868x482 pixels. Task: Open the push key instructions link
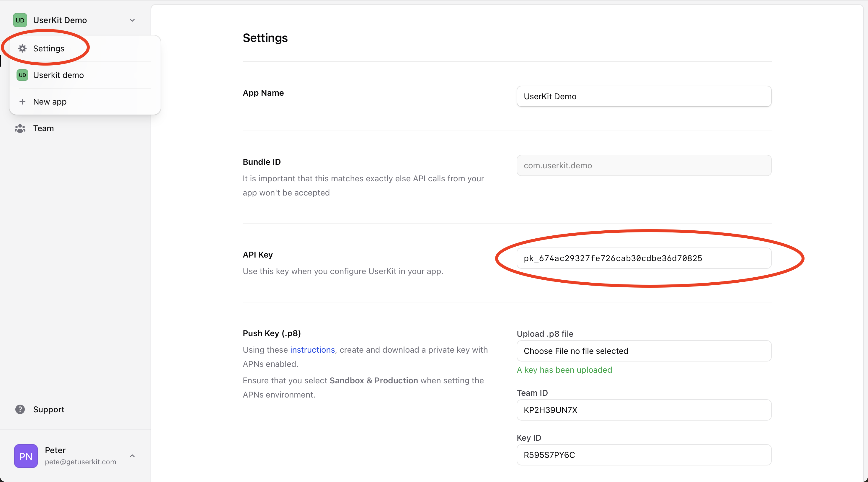[x=312, y=349]
